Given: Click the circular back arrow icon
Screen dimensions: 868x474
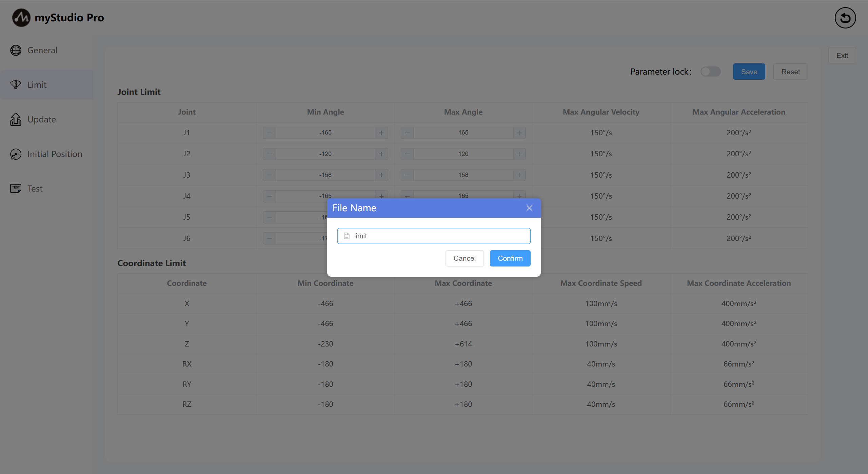Looking at the screenshot, I should click(845, 18).
